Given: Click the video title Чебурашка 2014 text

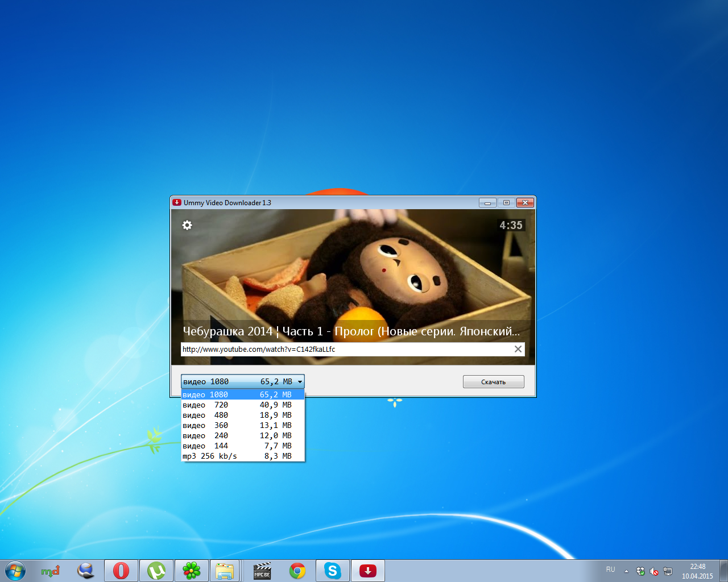Looking at the screenshot, I should pyautogui.click(x=351, y=331).
